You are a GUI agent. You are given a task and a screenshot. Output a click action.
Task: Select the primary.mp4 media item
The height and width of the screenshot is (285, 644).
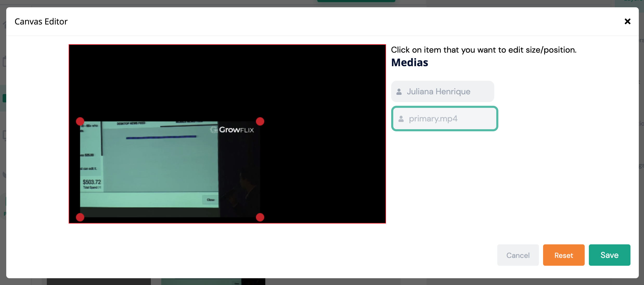tap(444, 119)
